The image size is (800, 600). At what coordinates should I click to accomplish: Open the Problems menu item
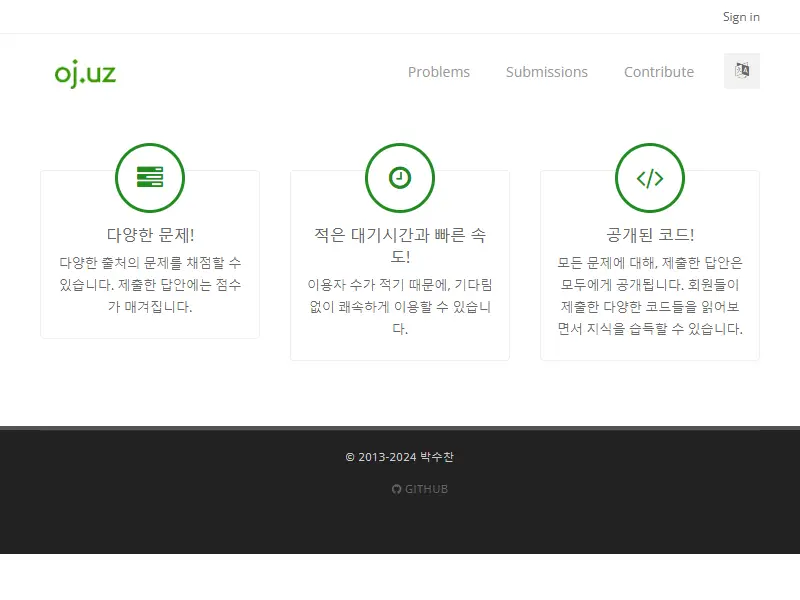tap(439, 72)
